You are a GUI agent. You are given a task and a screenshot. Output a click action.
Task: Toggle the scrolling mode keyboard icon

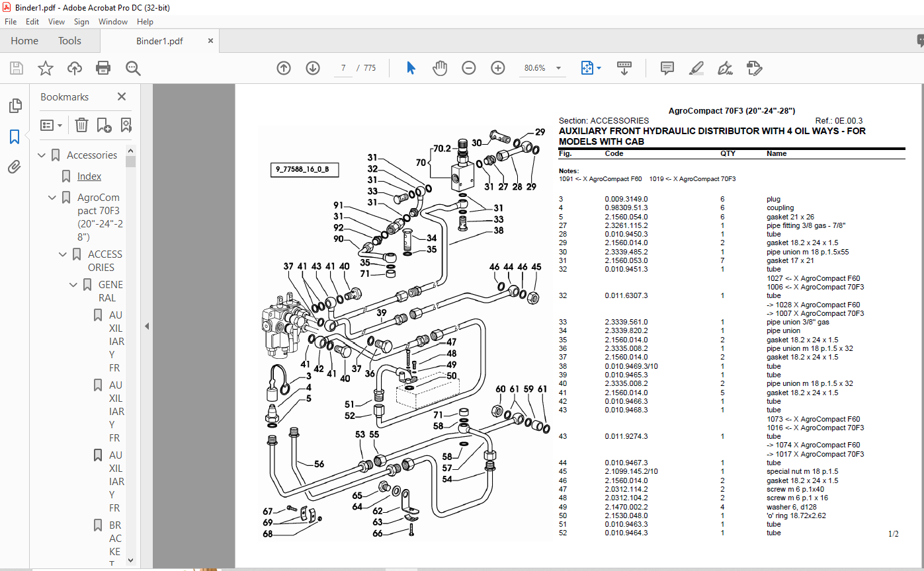624,68
